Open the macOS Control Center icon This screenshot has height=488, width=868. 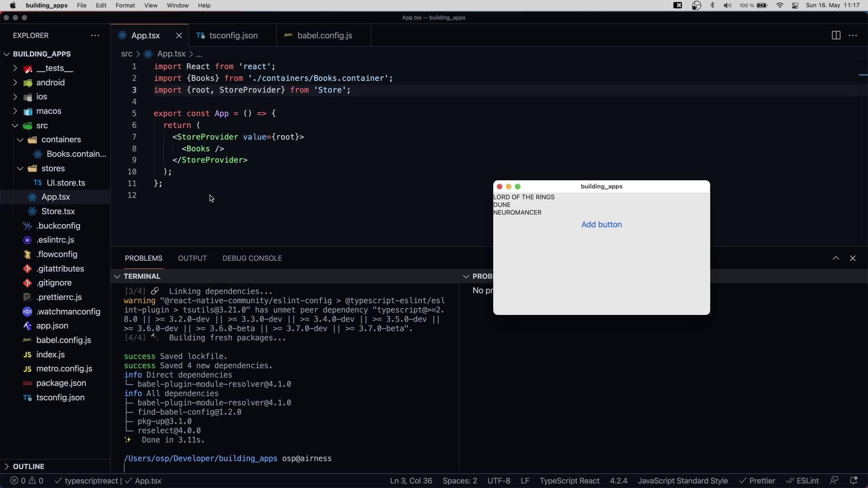(795, 5)
